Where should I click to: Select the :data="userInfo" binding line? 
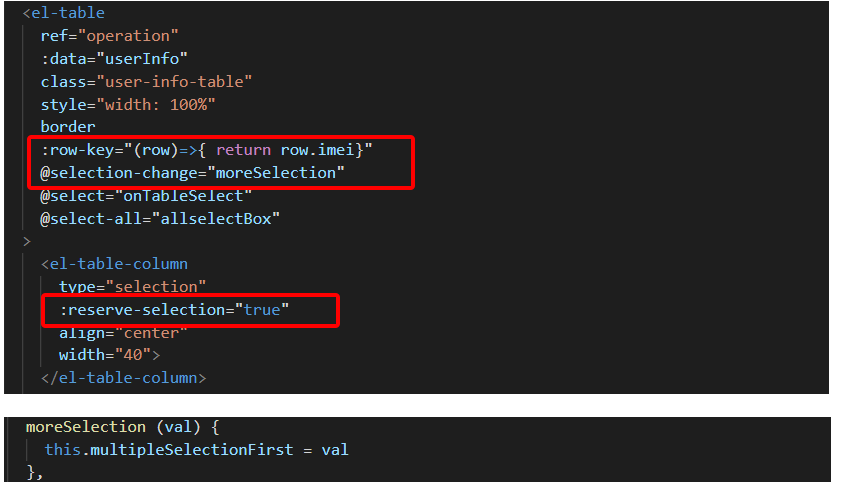pyautogui.click(x=114, y=58)
